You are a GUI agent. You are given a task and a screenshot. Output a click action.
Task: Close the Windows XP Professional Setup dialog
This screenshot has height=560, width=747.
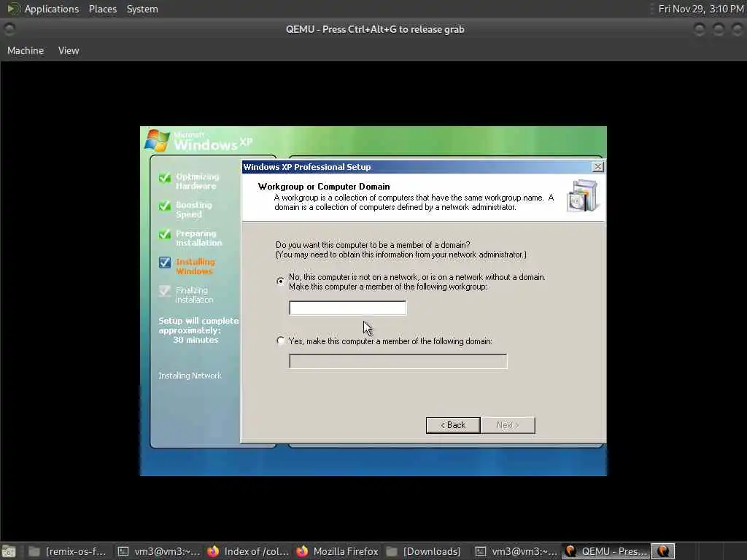coord(597,167)
